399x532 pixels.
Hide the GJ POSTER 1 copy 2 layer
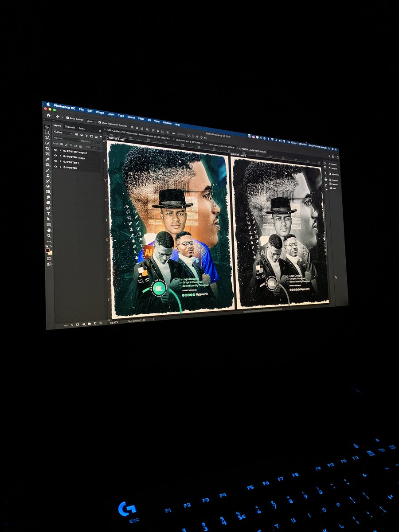(x=55, y=150)
